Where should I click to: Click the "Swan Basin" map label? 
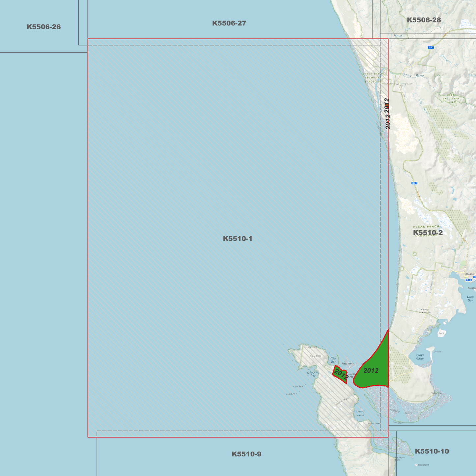click(420, 357)
